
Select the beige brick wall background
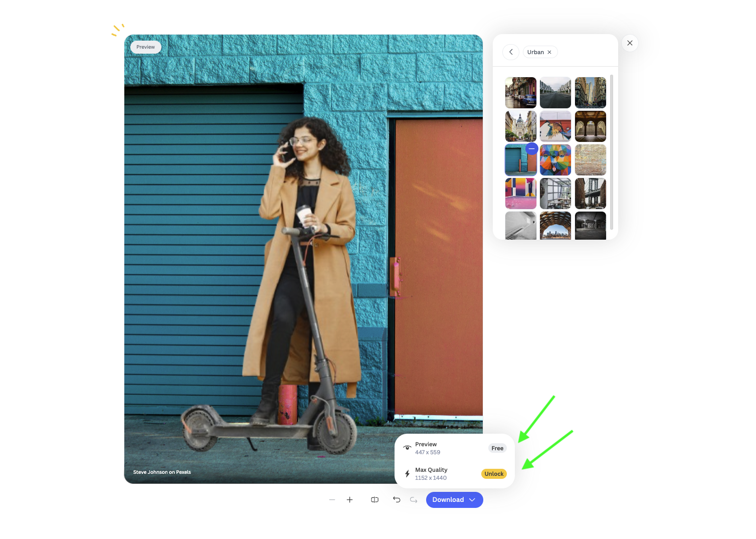pos(591,160)
